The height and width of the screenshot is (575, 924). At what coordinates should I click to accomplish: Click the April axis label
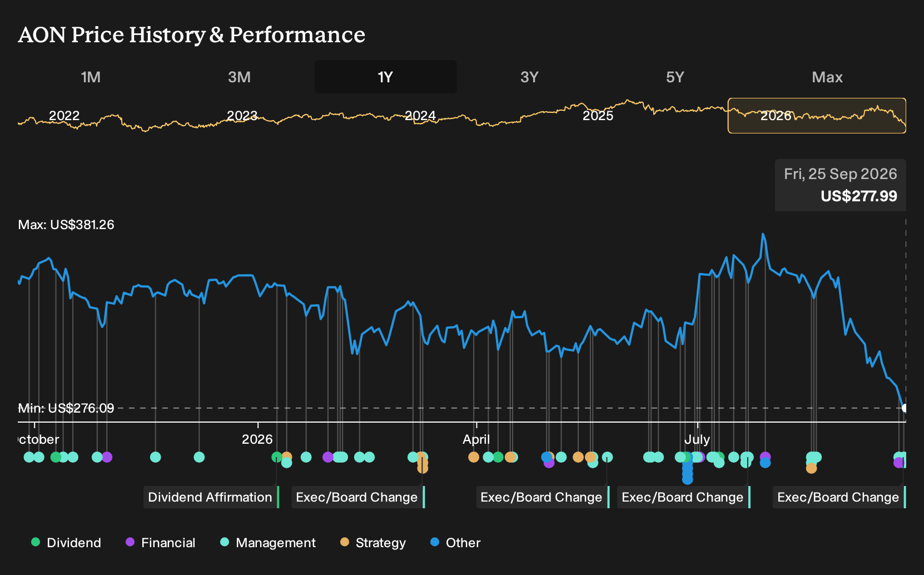(x=476, y=439)
